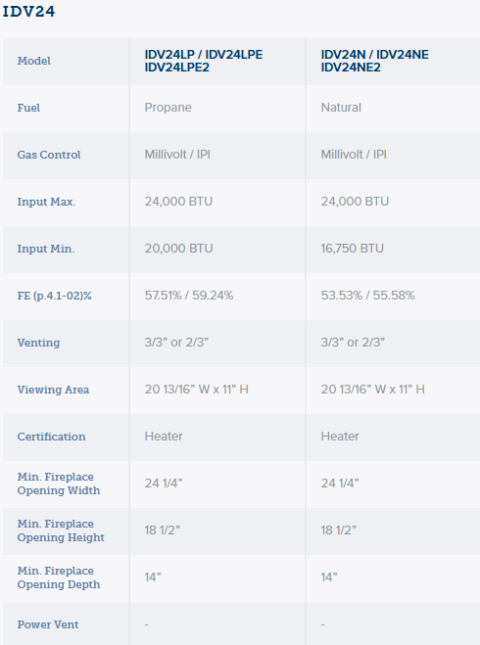Image resolution: width=480 pixels, height=645 pixels.
Task: Select Min. Fireplace Opening Width label
Action: click(x=58, y=484)
